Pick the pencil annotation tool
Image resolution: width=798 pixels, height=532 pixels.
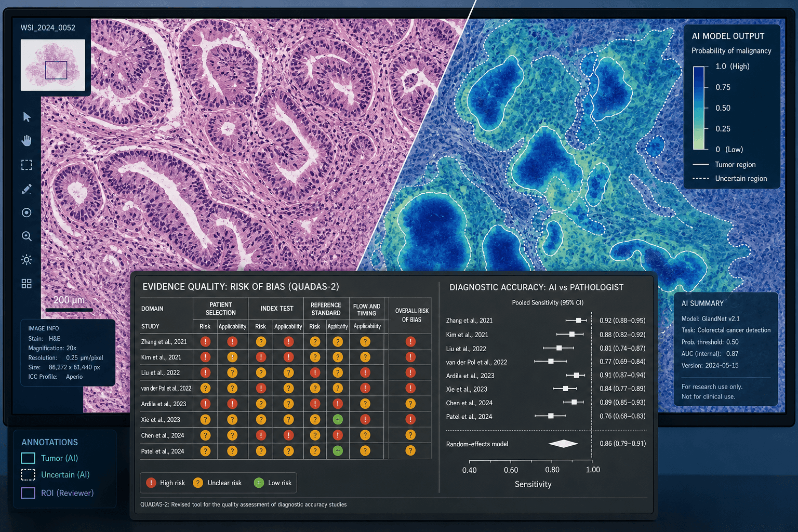[x=26, y=189]
